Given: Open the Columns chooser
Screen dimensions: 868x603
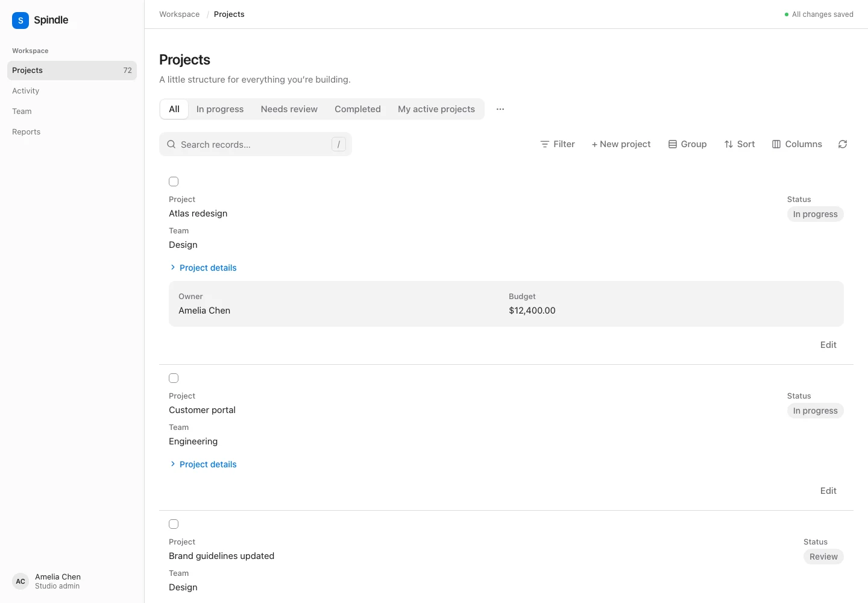Looking at the screenshot, I should (x=797, y=144).
